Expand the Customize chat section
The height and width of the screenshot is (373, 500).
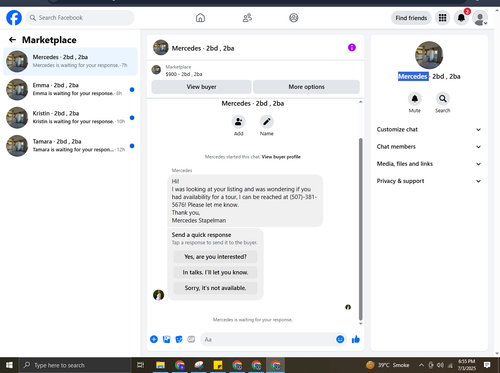click(x=429, y=129)
